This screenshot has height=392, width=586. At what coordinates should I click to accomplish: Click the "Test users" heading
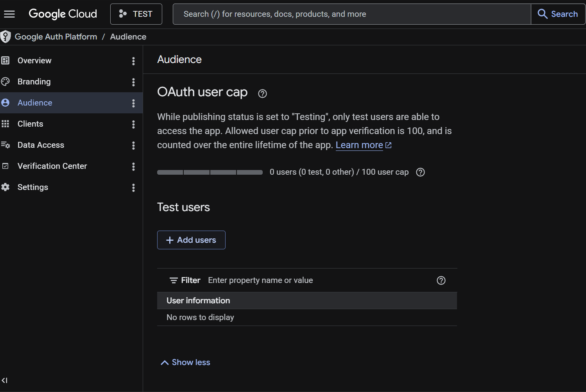click(183, 207)
